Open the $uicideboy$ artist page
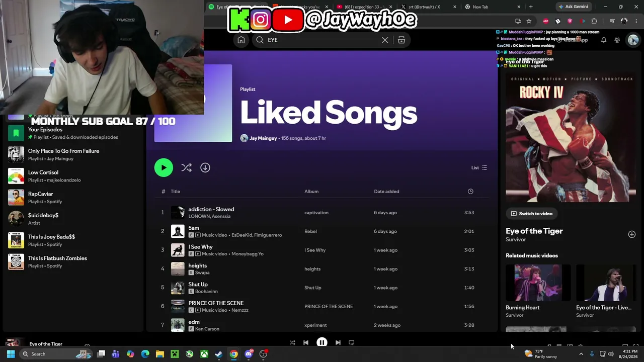Screen dimensions: 644x362 click(73, 219)
